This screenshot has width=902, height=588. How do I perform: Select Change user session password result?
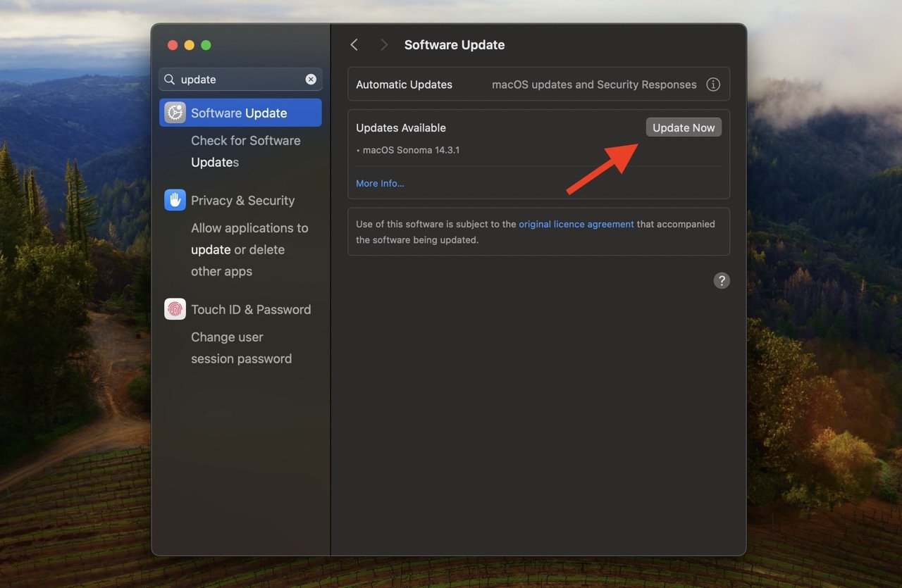point(241,348)
